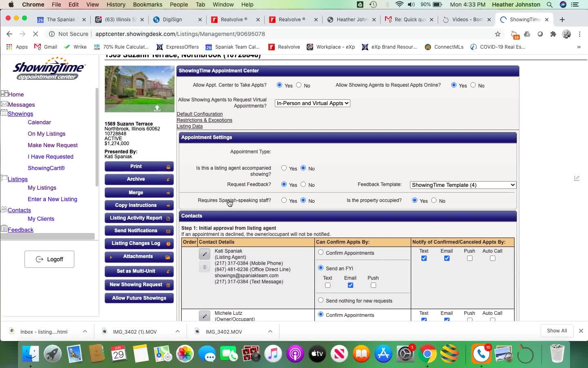Screen dimensions: 588x368
Task: Open Calendar app in the dock
Action: [x=119, y=354]
